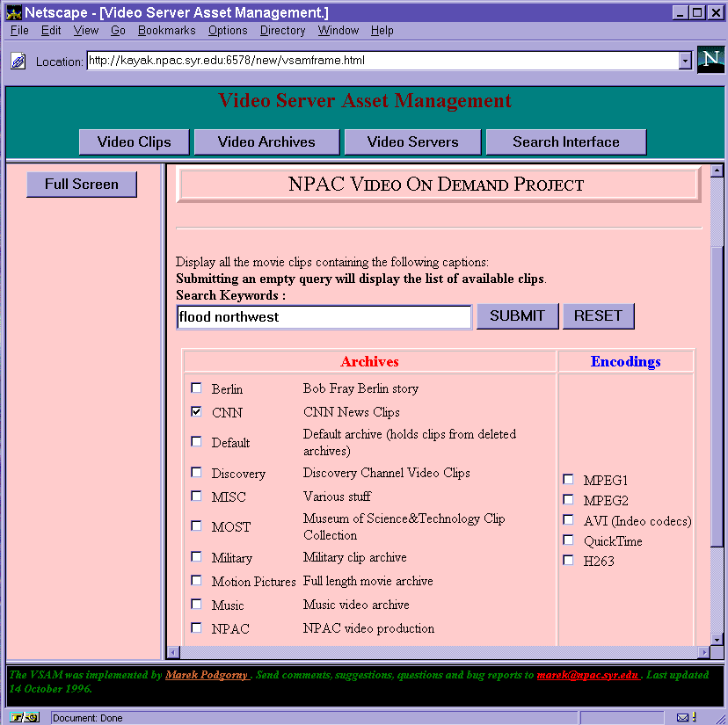
Task: Open the Help menu
Action: 382,31
